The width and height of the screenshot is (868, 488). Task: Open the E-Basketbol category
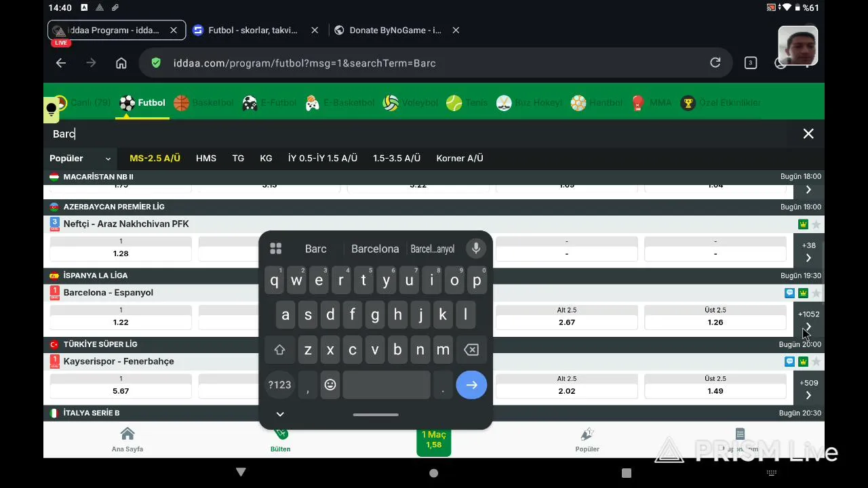(340, 103)
